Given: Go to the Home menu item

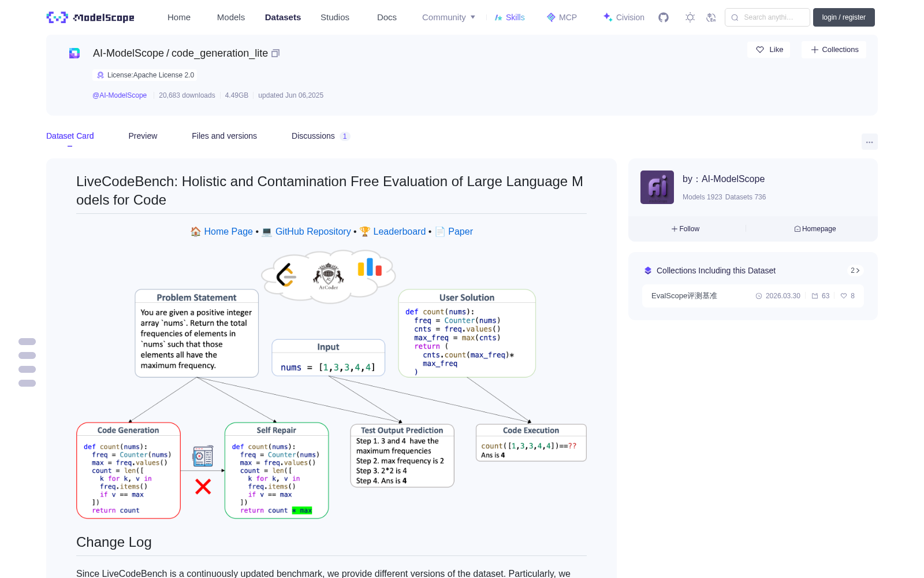Looking at the screenshot, I should [179, 17].
